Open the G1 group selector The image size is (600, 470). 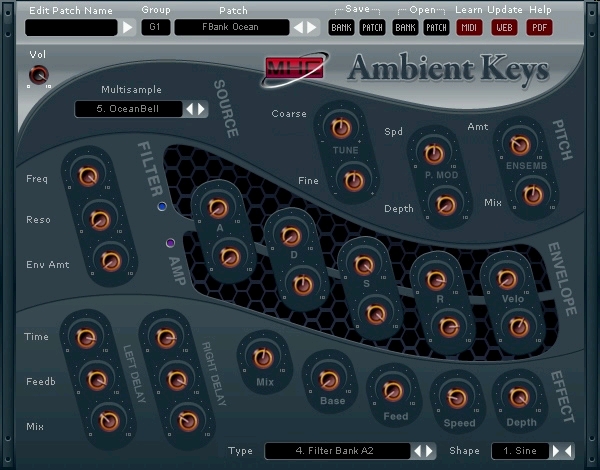click(x=155, y=27)
